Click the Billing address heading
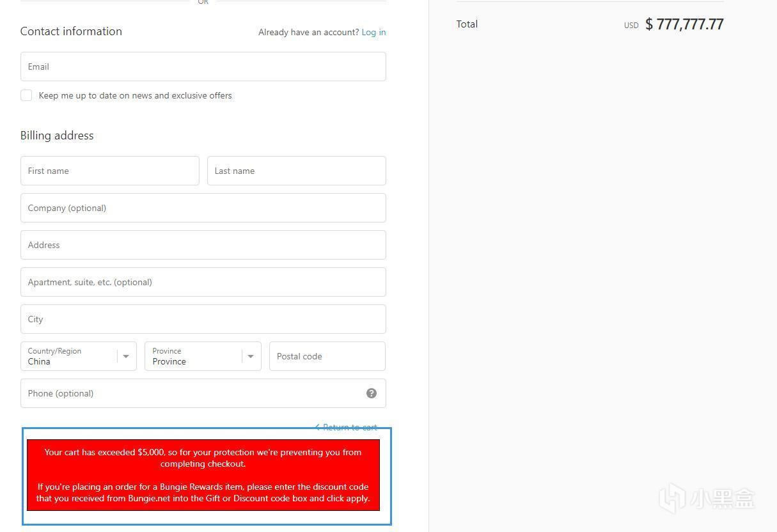777x532 pixels. [x=57, y=136]
